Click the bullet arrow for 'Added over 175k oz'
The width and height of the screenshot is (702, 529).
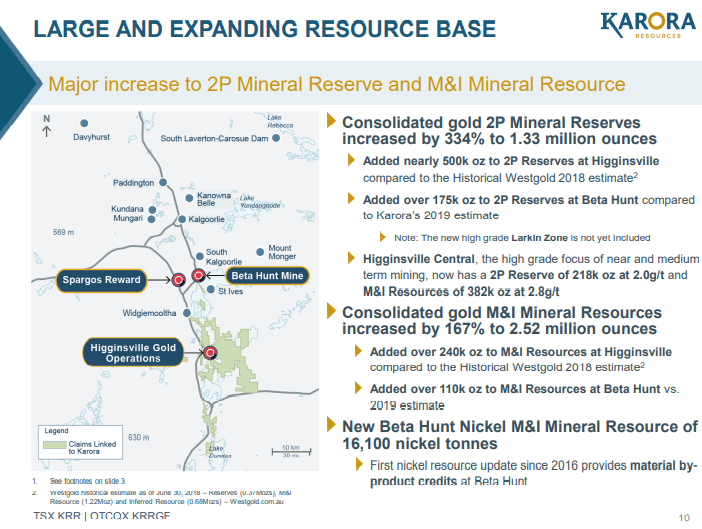point(351,198)
